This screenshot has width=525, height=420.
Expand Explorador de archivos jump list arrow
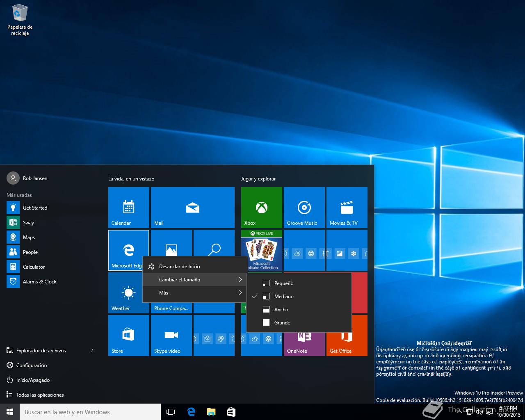click(92, 350)
